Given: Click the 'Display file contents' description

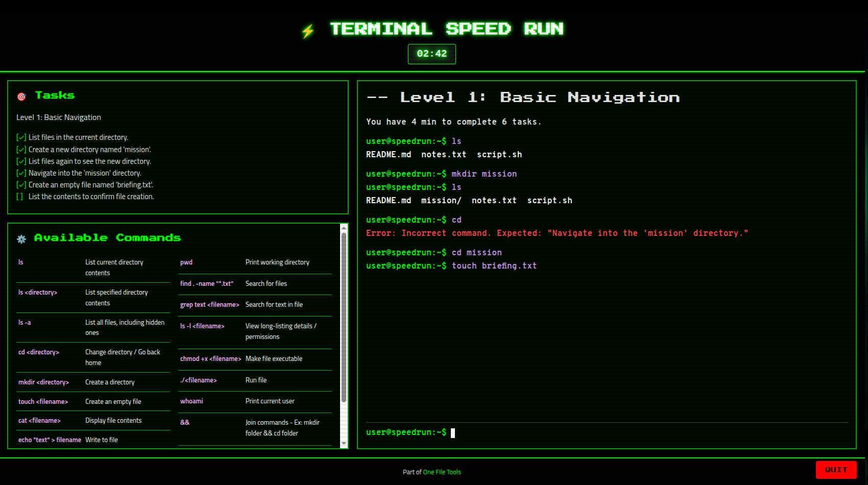Looking at the screenshot, I should pos(113,421).
